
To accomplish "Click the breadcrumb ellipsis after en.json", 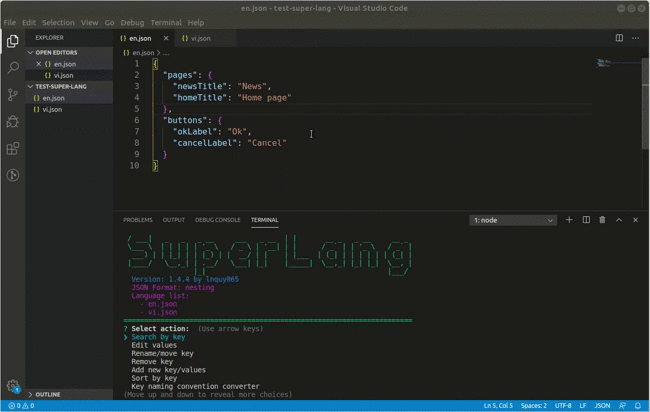I will click(166, 53).
